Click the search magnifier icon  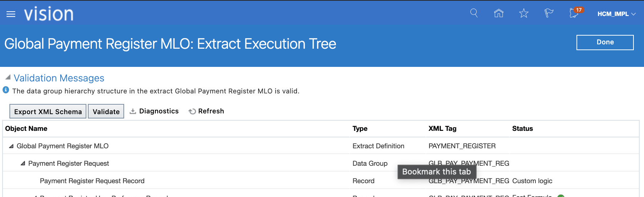(474, 13)
